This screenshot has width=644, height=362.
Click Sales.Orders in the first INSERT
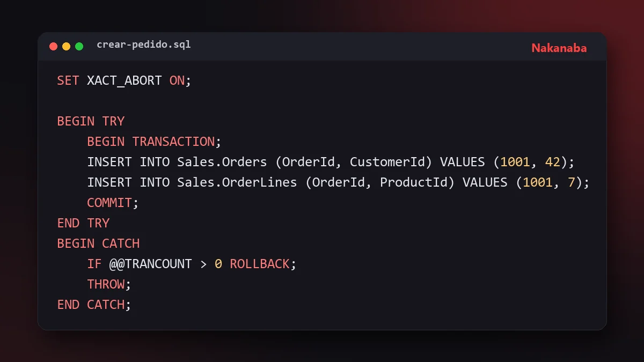tap(222, 162)
